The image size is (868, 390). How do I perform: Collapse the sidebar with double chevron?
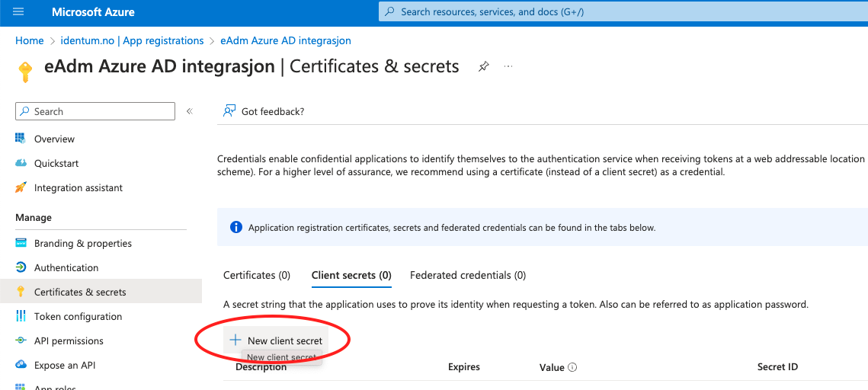click(x=189, y=111)
